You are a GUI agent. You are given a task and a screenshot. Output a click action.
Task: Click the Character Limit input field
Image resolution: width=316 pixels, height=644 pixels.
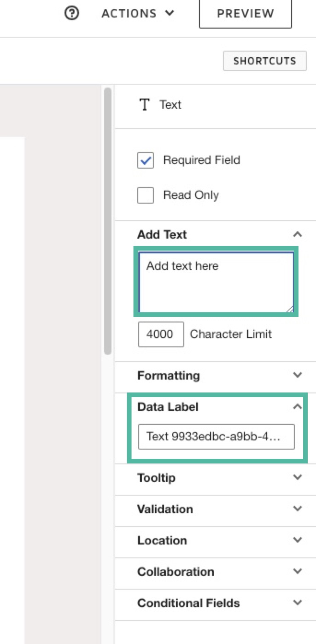(161, 334)
